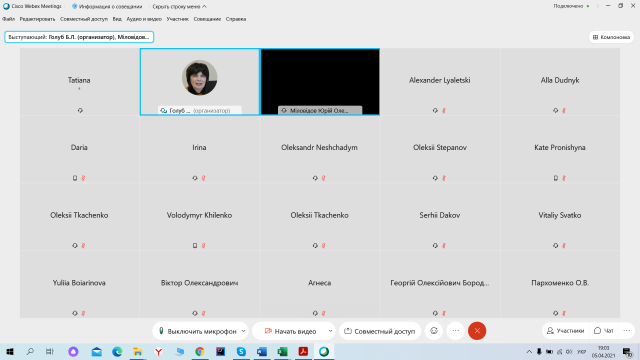Show hidden tray icons chevron
The width and height of the screenshot is (640, 360).
coord(529,351)
